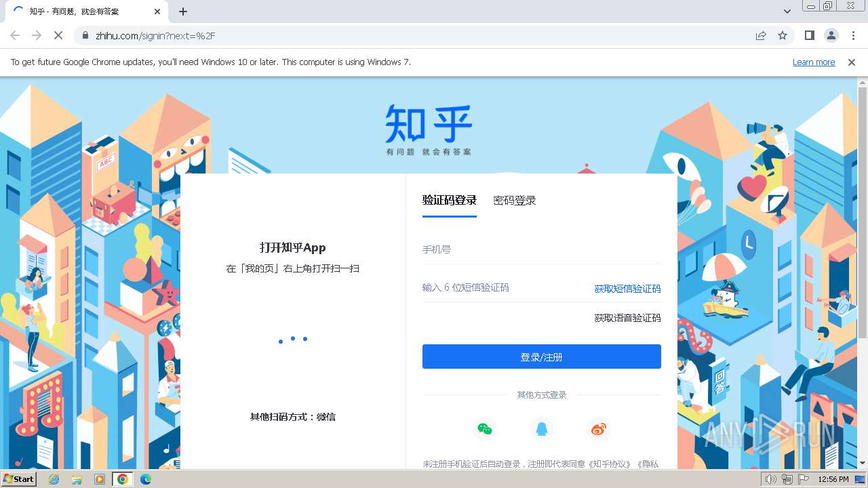
Task: Click the 打开知乎App heading
Action: [x=293, y=247]
